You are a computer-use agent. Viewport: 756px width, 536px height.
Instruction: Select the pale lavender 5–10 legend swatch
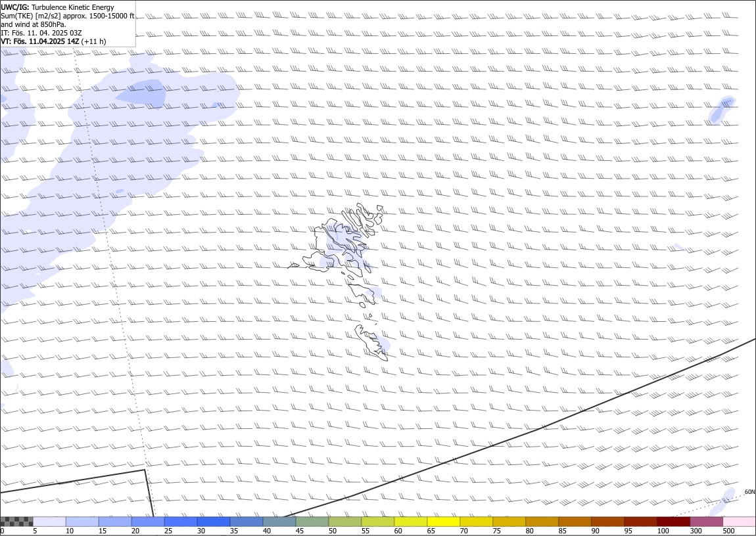click(50, 522)
